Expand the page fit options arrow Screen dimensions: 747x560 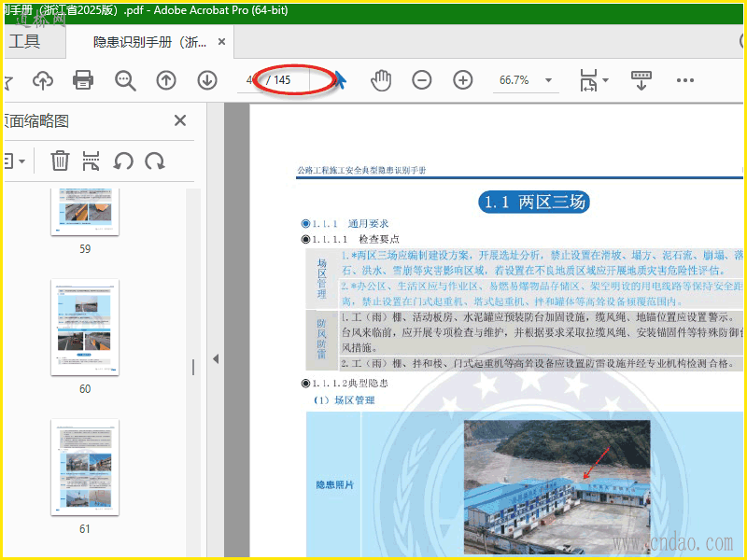click(x=605, y=80)
